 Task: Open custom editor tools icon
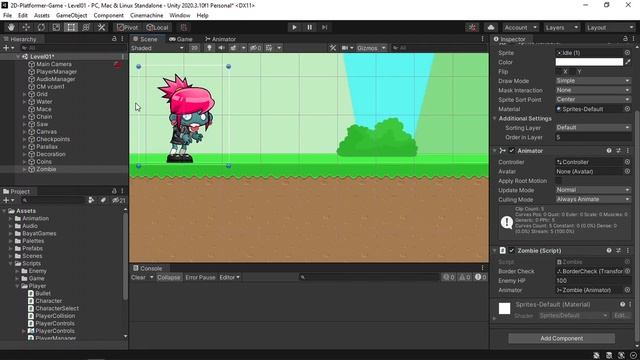[x=101, y=27]
